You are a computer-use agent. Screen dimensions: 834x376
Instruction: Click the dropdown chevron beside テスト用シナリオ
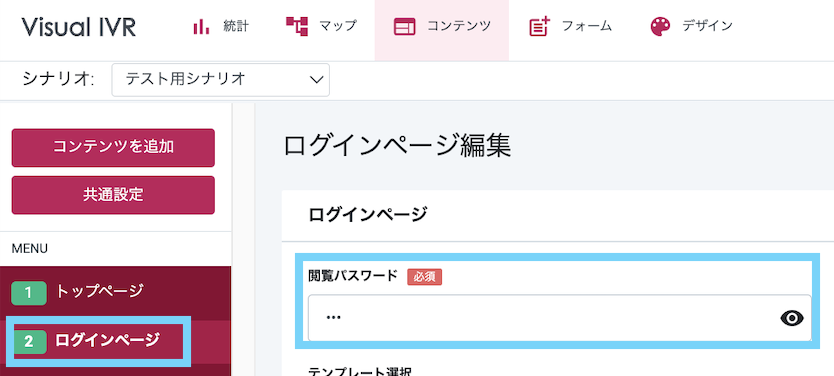click(316, 80)
